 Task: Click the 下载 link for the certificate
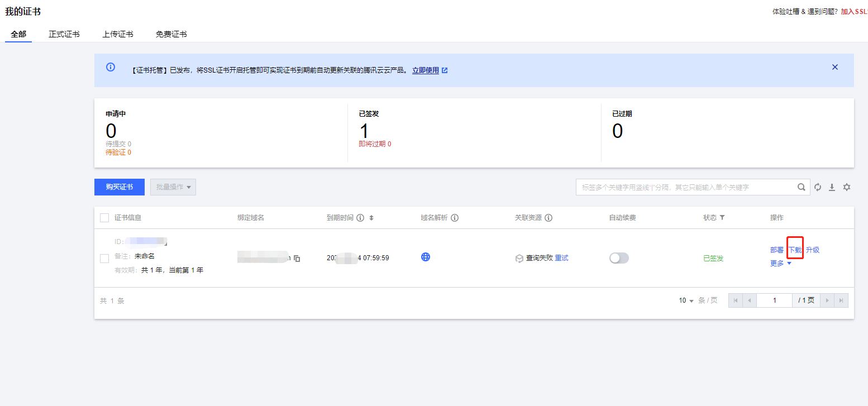(795, 250)
